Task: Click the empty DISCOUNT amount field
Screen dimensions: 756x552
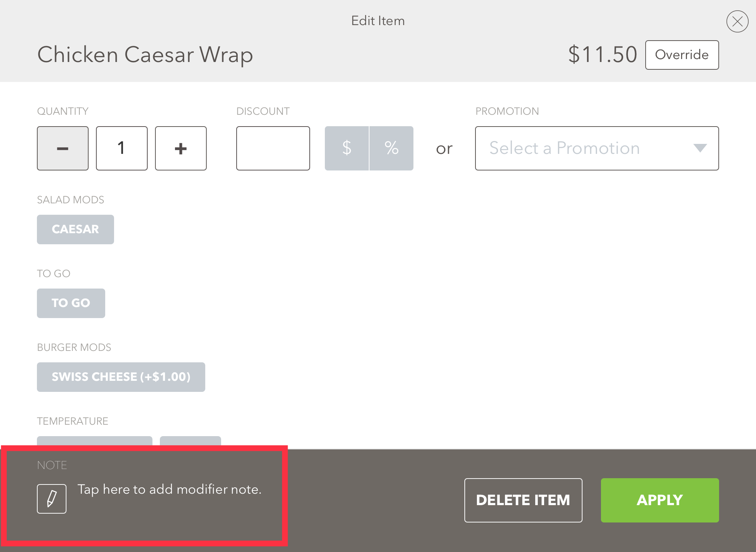Action: pos(273,148)
